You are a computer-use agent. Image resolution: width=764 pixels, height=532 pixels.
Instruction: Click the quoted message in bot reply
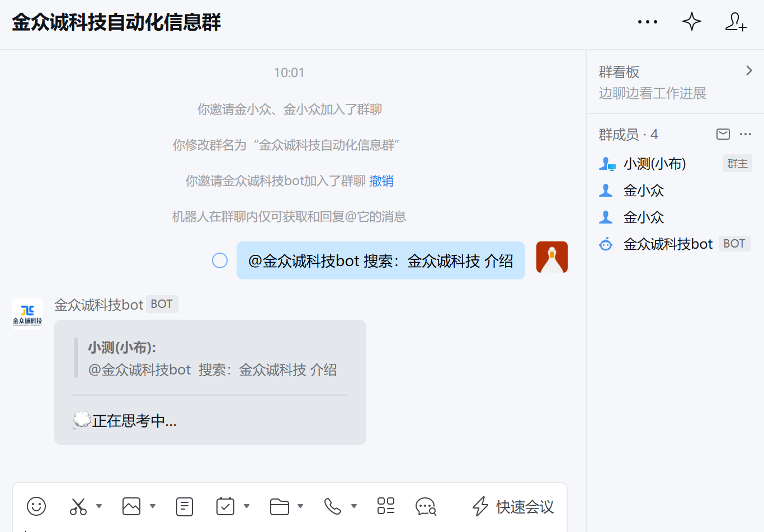pos(210,358)
